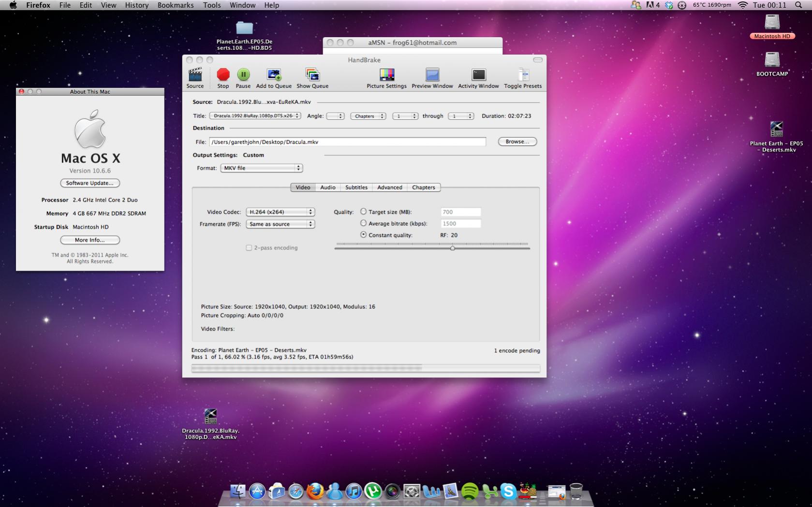Open Spotlight search in menu bar
Screen dimensions: 812x507
pyautogui.click(x=798, y=5)
